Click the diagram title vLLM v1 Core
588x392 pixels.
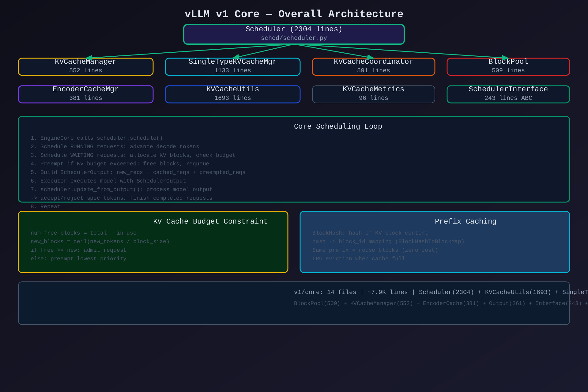[294, 14]
